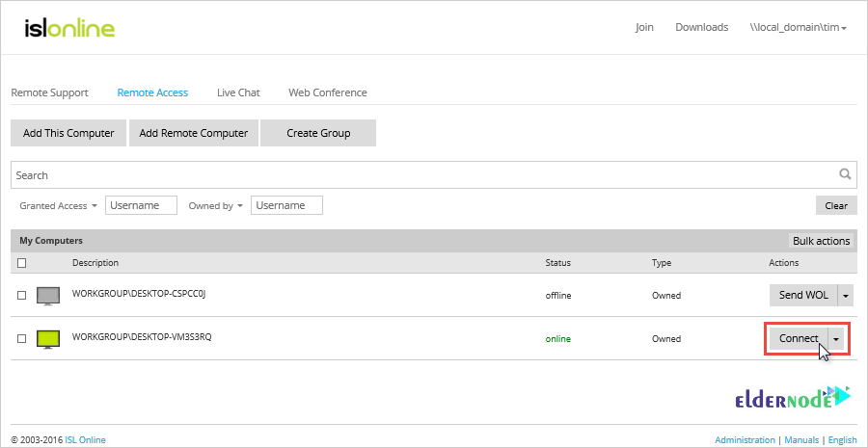Viewport: 868px width, 448px height.
Task: Open the Downloads link
Action: pos(701,27)
